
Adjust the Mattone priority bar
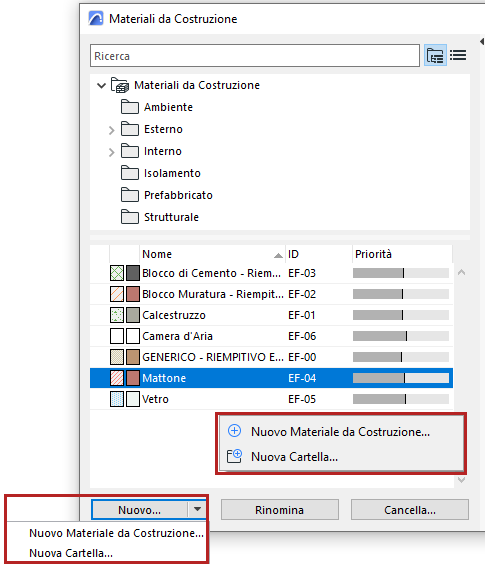[x=401, y=378]
